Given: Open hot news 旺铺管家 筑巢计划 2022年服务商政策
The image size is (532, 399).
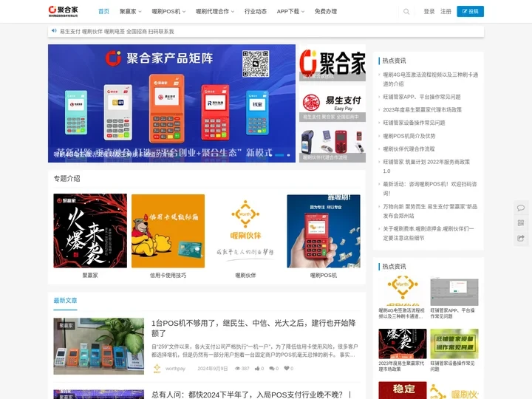Looking at the screenshot, I should tap(426, 166).
